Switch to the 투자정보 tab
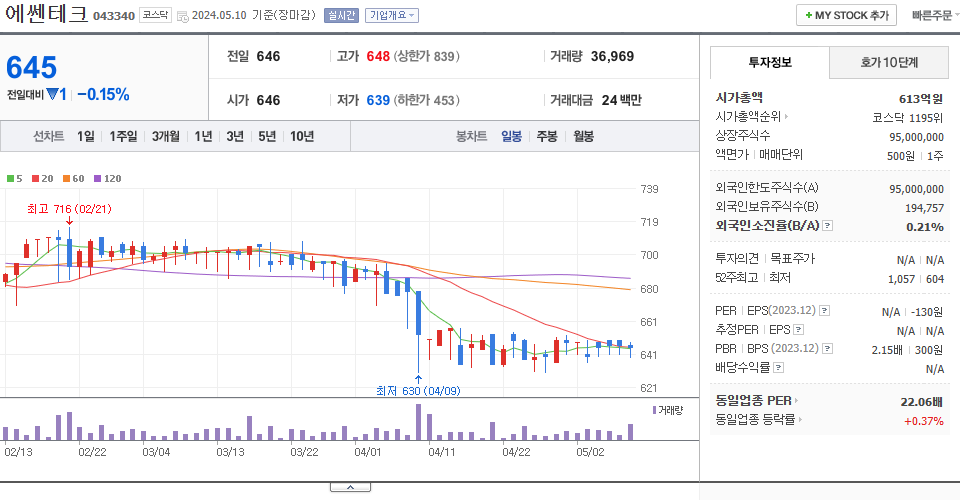 [770, 62]
